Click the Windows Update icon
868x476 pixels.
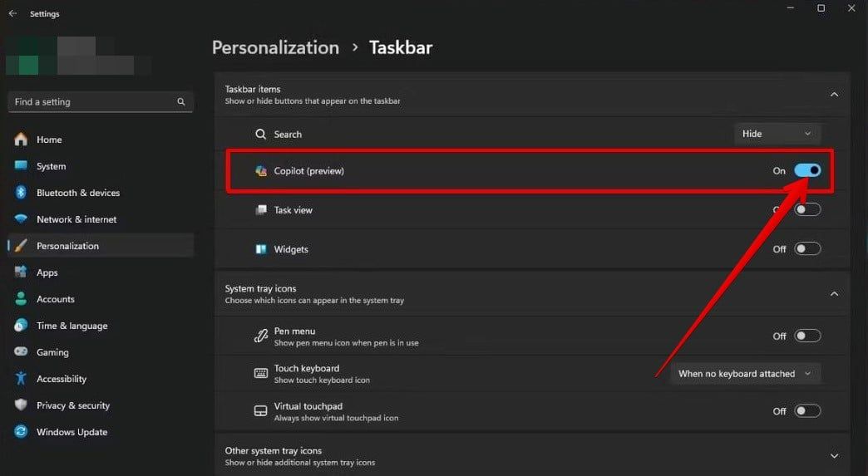[21, 432]
